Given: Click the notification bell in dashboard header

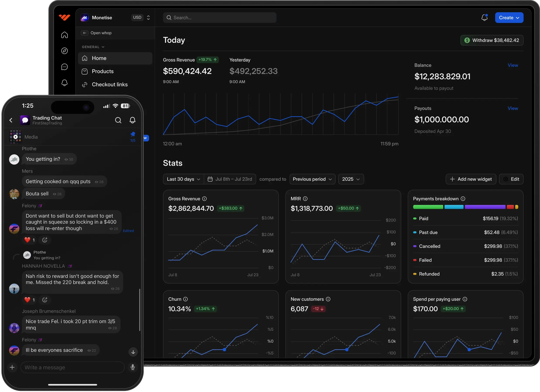Looking at the screenshot, I should [x=484, y=18].
